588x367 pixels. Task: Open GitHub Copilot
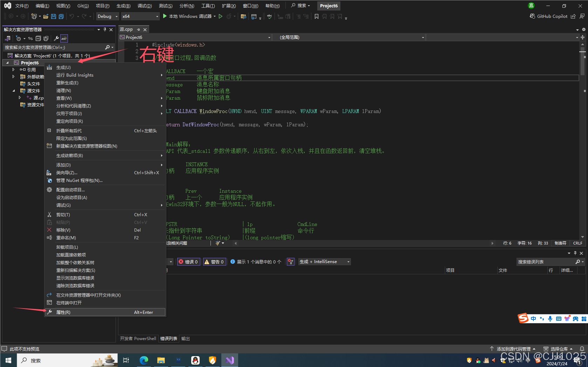click(x=549, y=16)
